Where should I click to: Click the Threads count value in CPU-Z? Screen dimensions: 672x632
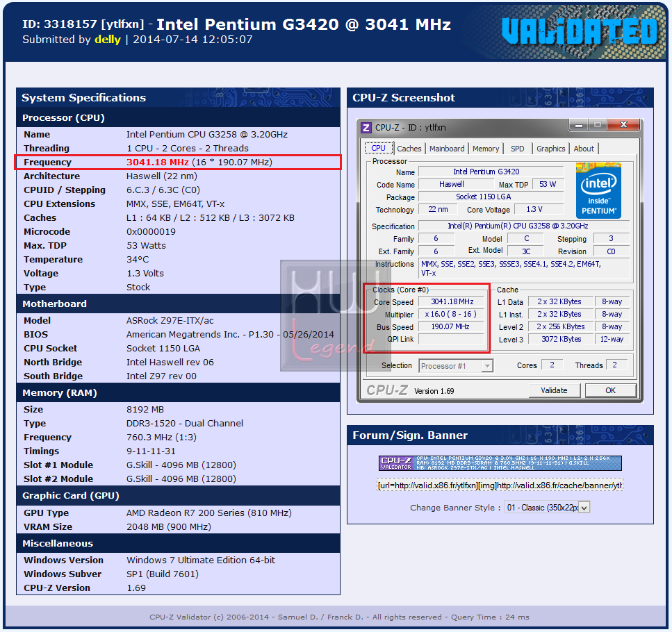click(616, 365)
